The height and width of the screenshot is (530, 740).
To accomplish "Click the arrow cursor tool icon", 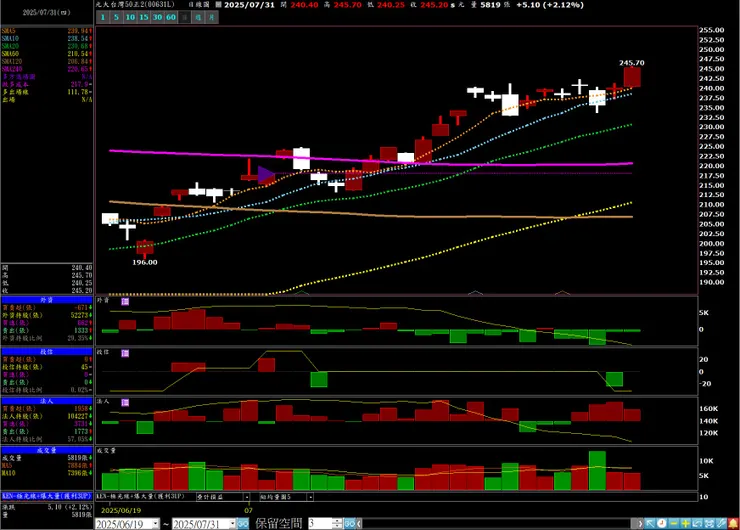I will 650,523.
